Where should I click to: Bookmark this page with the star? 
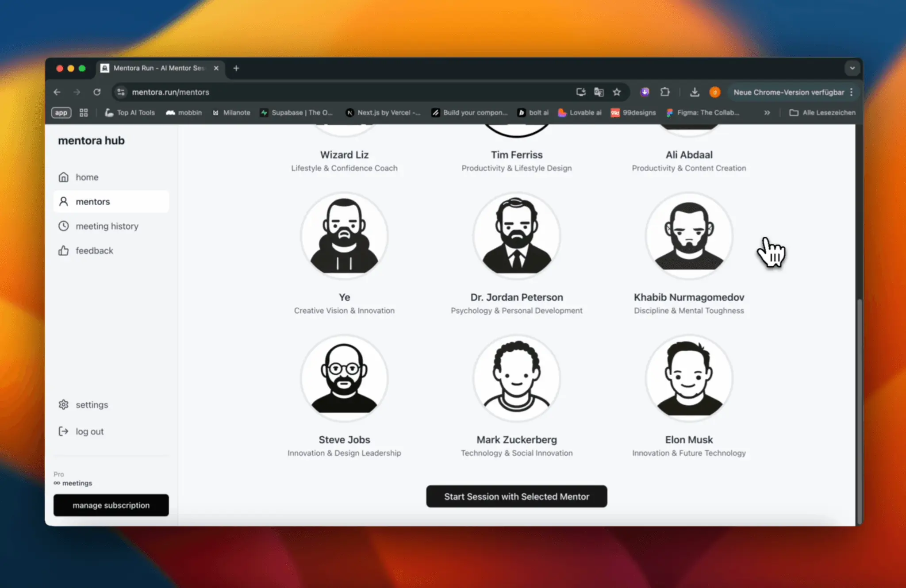pos(617,92)
